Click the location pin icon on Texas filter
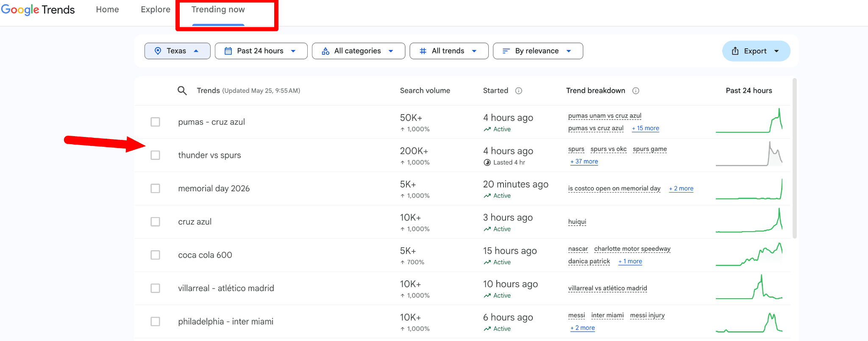Viewport: 868px width, 341px height. 158,51
